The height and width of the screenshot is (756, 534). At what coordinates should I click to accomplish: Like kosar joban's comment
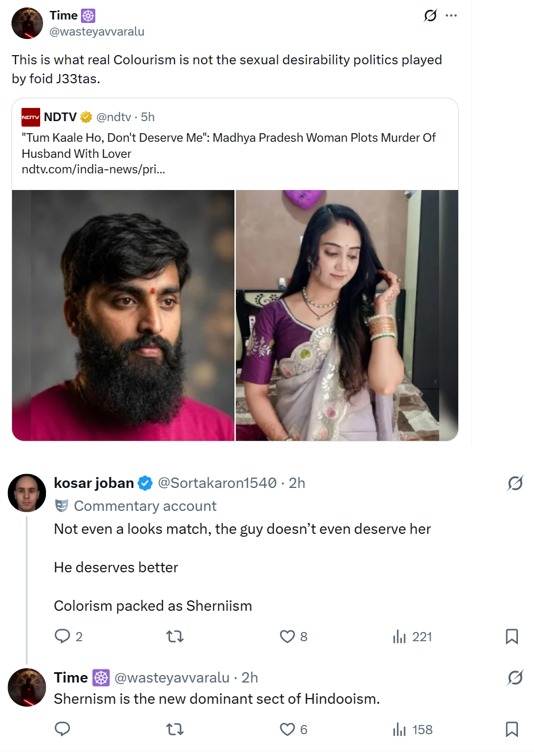point(287,636)
